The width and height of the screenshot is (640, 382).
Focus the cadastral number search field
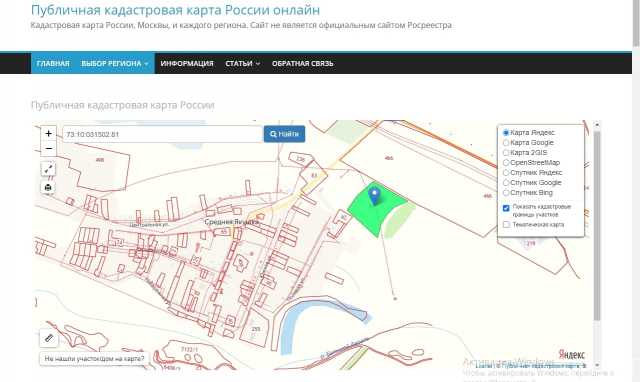pyautogui.click(x=162, y=134)
